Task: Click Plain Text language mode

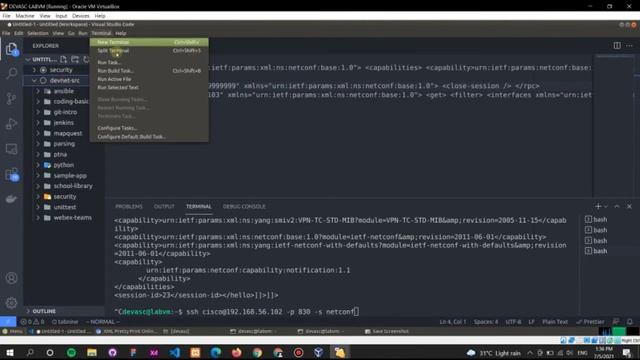Action: tap(555, 322)
